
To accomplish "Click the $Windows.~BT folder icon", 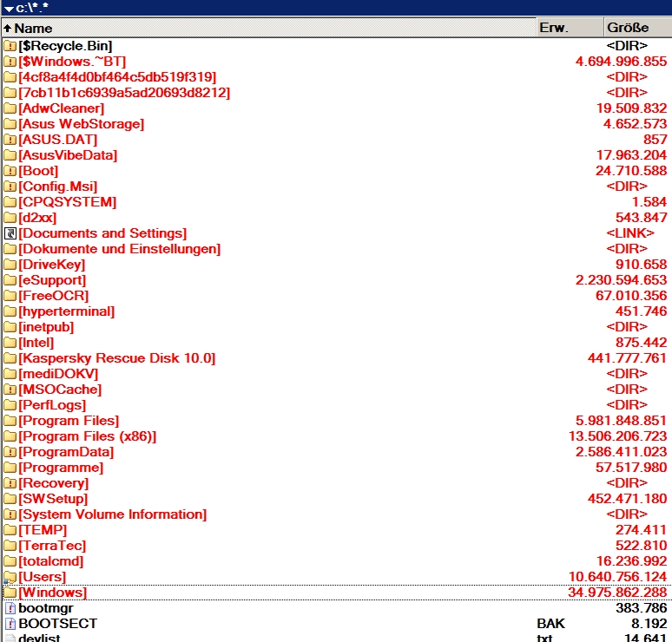I will coord(10,62).
